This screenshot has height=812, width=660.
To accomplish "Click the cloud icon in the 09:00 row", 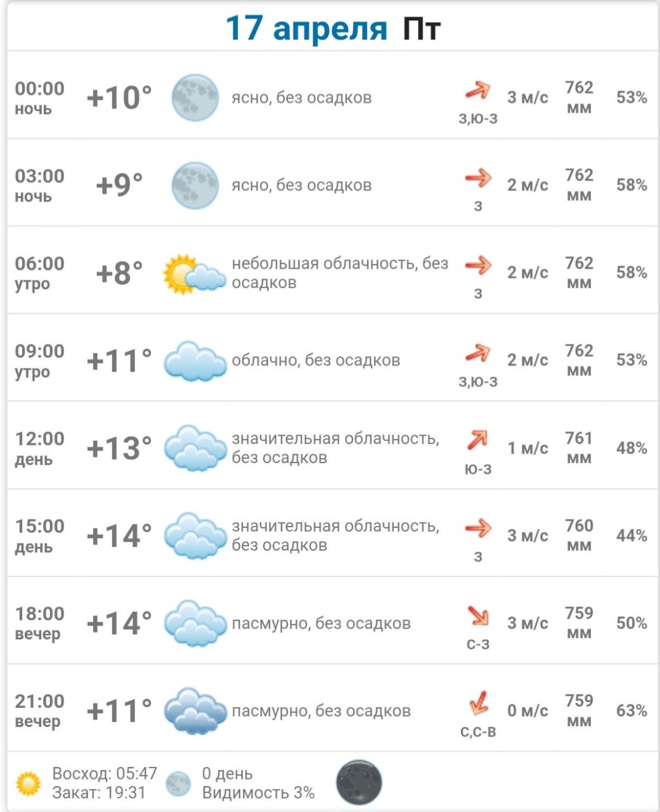I will tap(195, 361).
